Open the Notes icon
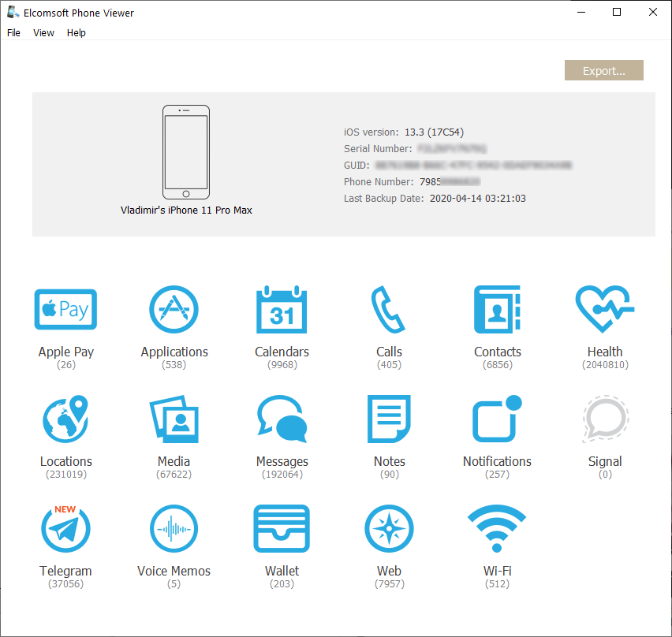 pyautogui.click(x=389, y=419)
